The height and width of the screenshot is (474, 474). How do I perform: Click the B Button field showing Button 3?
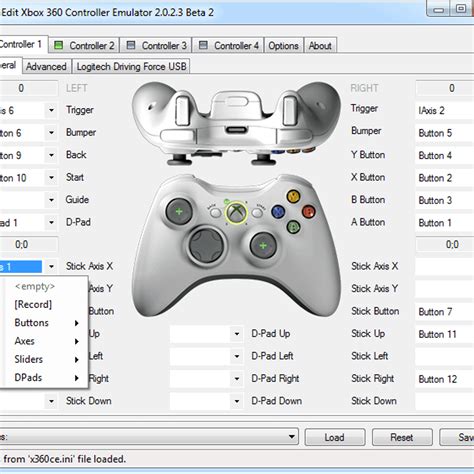[x=445, y=200]
